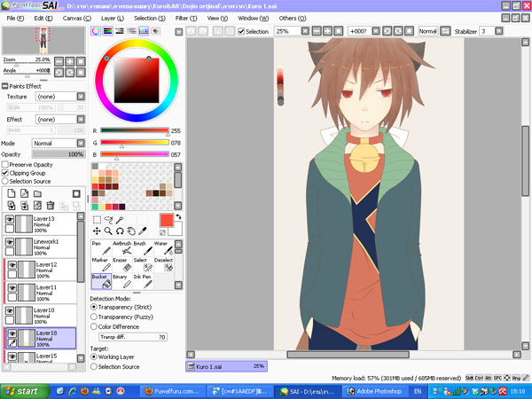The width and height of the screenshot is (532, 399).
Task: Select Layer18 in the layers list
Action: tap(40, 339)
